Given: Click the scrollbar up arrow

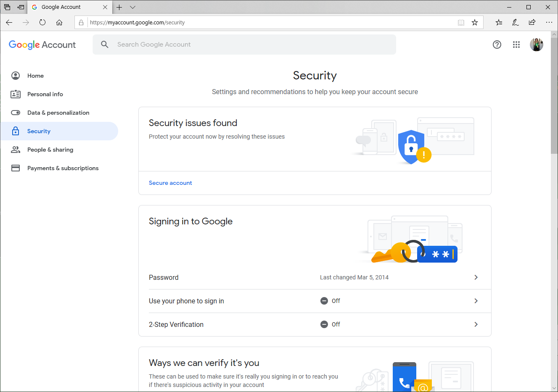Looking at the screenshot, I should 554,34.
